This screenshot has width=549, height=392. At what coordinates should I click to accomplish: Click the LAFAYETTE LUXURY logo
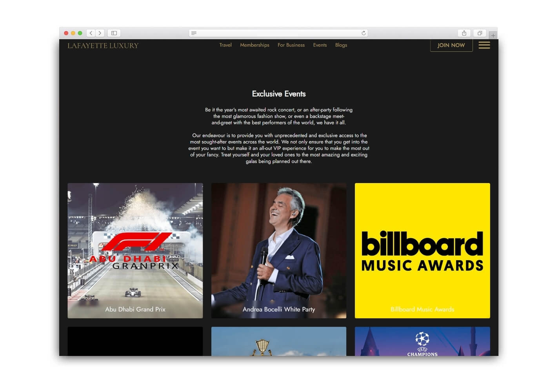coord(103,45)
